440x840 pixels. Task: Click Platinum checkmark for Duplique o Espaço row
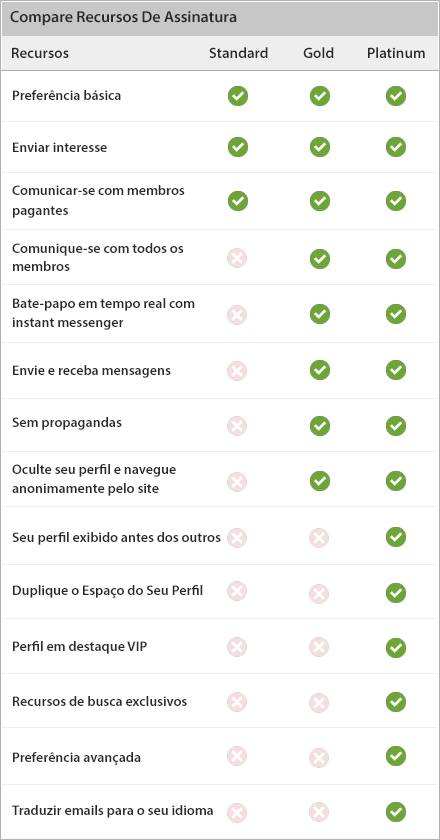pos(396,592)
